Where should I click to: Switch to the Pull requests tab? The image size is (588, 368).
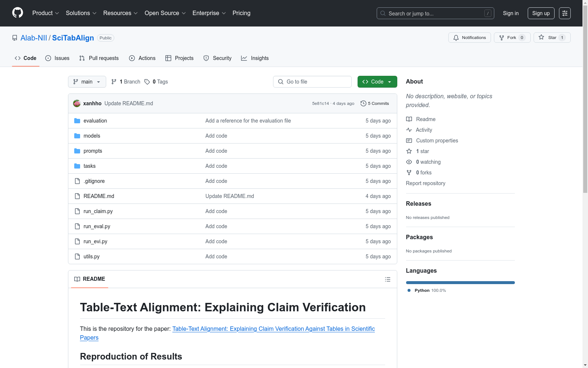coord(99,58)
